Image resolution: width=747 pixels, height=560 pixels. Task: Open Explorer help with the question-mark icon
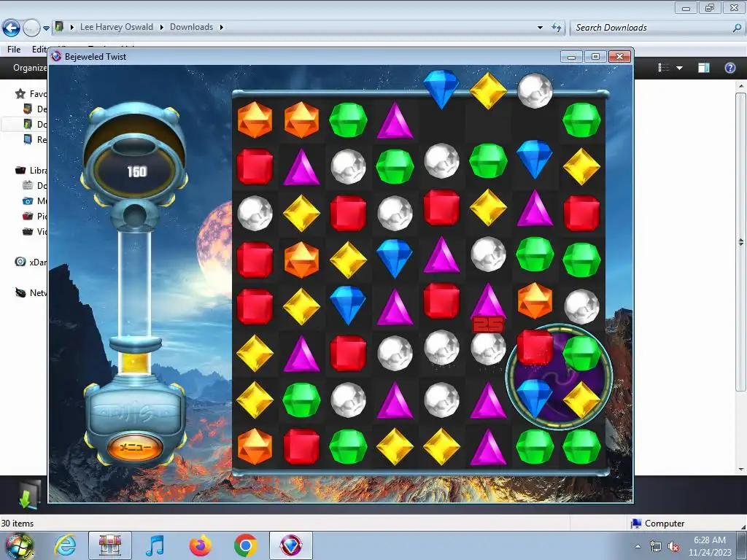coord(729,68)
